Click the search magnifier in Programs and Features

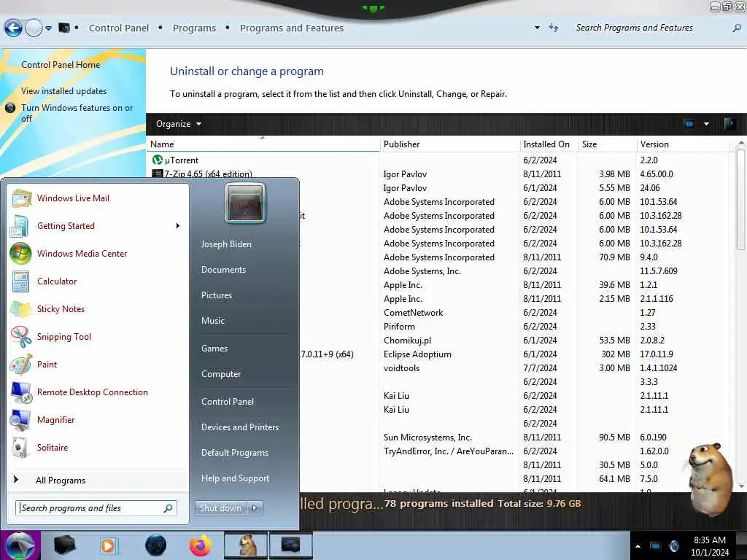[x=737, y=28]
